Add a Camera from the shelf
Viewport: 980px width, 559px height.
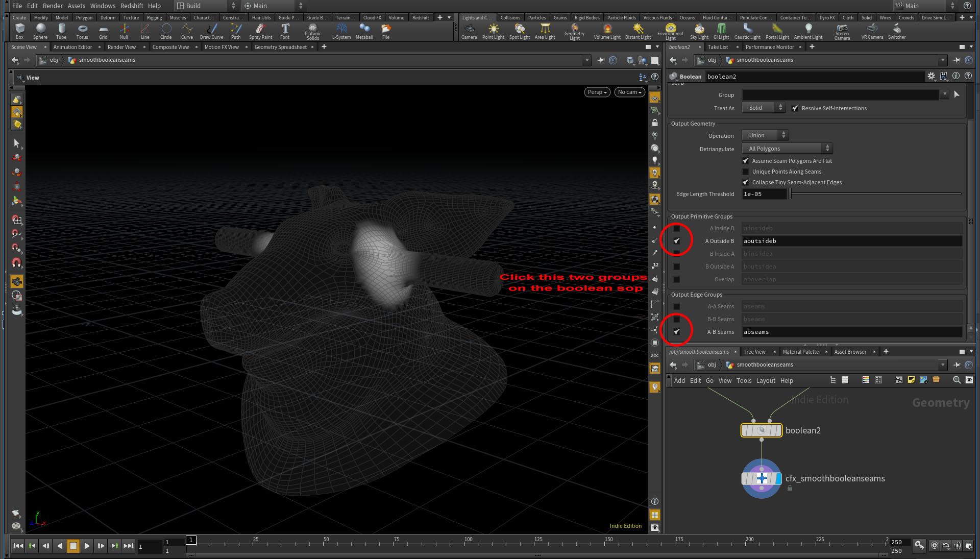pos(469,31)
